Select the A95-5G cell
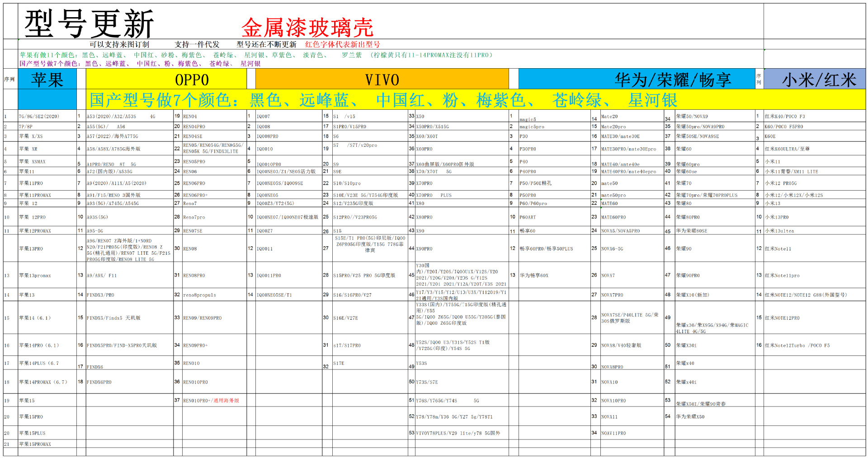The width and height of the screenshot is (868, 458). pos(130,230)
